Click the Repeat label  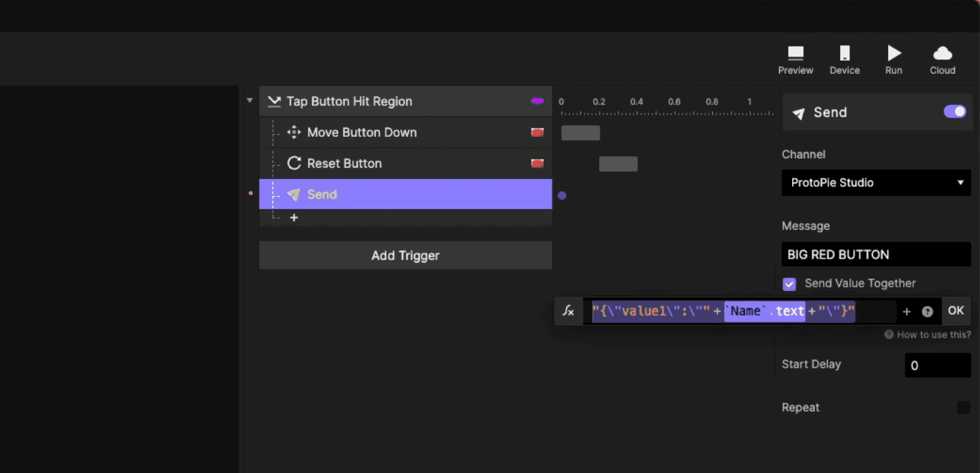pyautogui.click(x=801, y=407)
